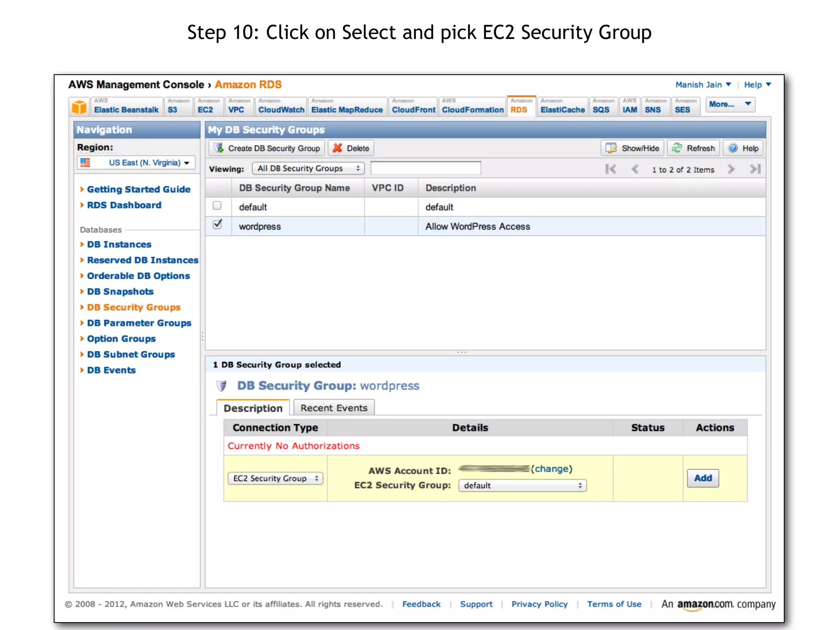Open the ElastiCache service tab
This screenshot has height=630, width=840.
click(x=562, y=106)
